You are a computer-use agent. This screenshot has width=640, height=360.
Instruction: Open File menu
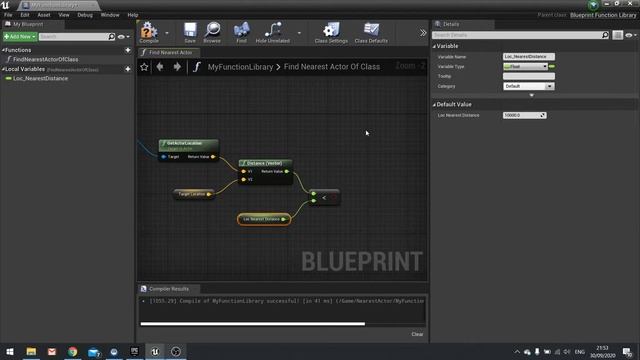pos(8,15)
